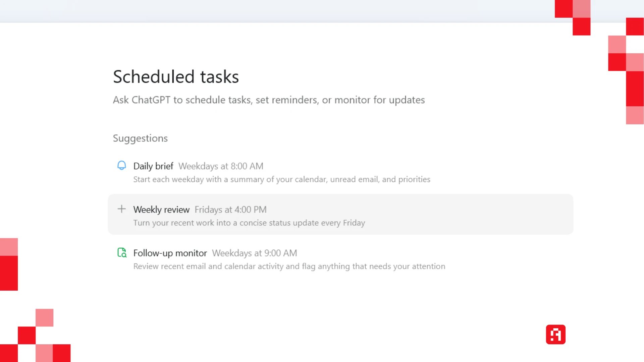Click the bell icon beside Daily brief
The width and height of the screenshot is (644, 362).
(x=121, y=166)
